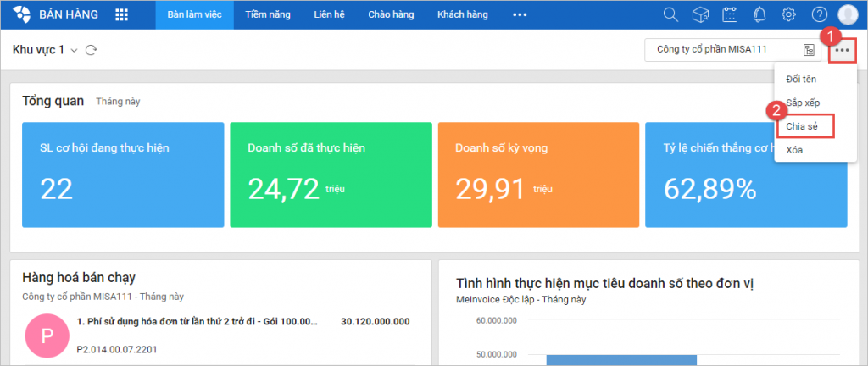Click the BÁN HÀNG app title
Screen dimensions: 868x366
click(x=69, y=15)
